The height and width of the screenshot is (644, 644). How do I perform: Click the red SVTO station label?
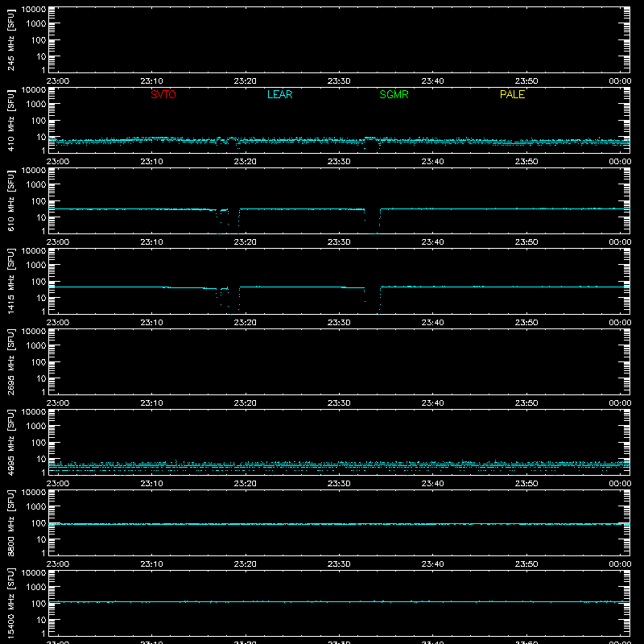(x=163, y=94)
